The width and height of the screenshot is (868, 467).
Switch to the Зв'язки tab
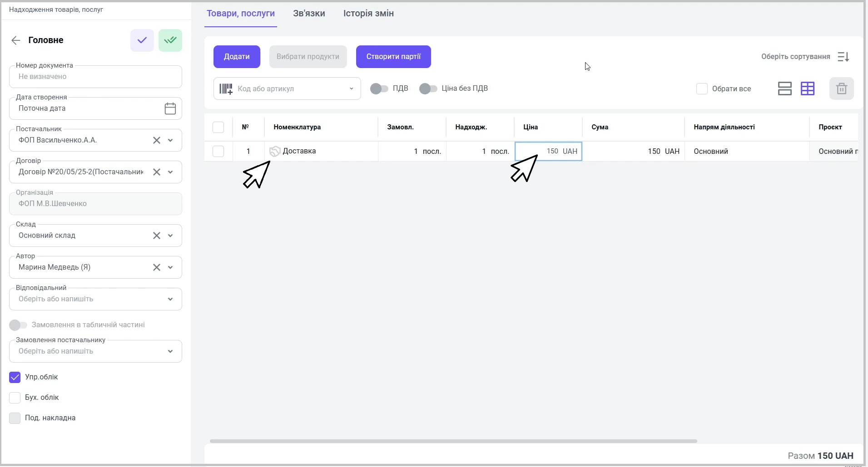pyautogui.click(x=309, y=14)
